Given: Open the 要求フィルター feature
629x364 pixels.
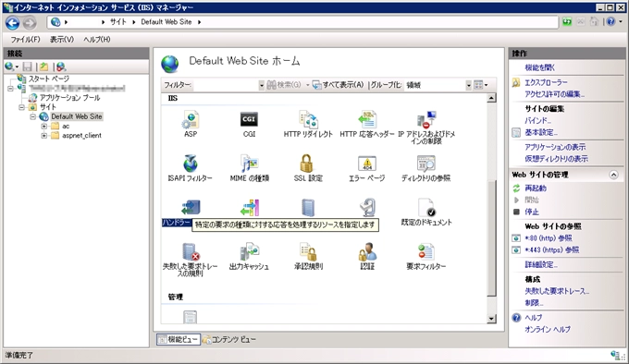Looking at the screenshot, I should point(426,256).
